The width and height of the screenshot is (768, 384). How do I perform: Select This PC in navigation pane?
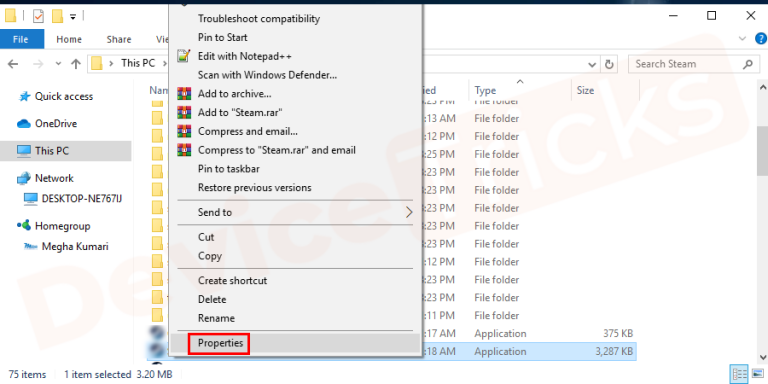pos(51,151)
